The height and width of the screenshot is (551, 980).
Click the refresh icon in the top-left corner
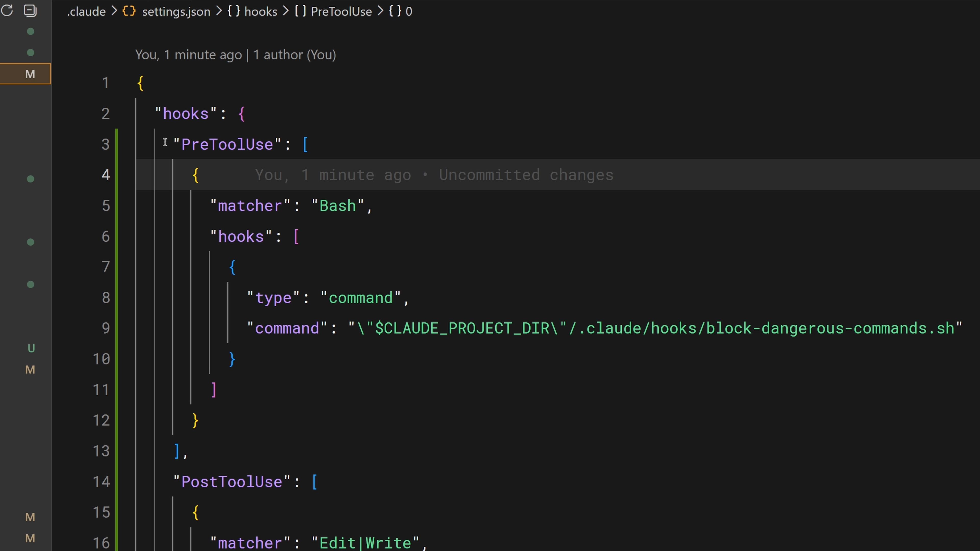click(x=7, y=11)
